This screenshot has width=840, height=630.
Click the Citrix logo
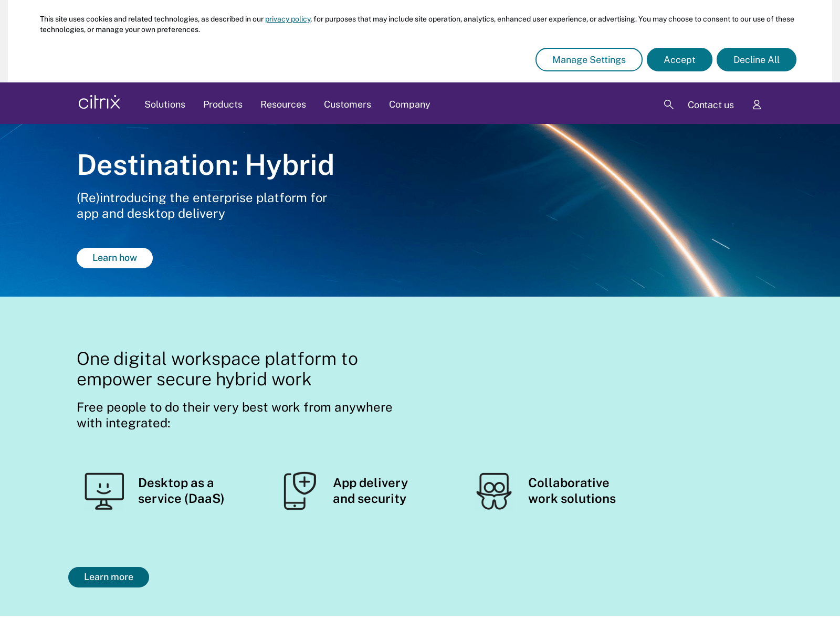click(99, 102)
